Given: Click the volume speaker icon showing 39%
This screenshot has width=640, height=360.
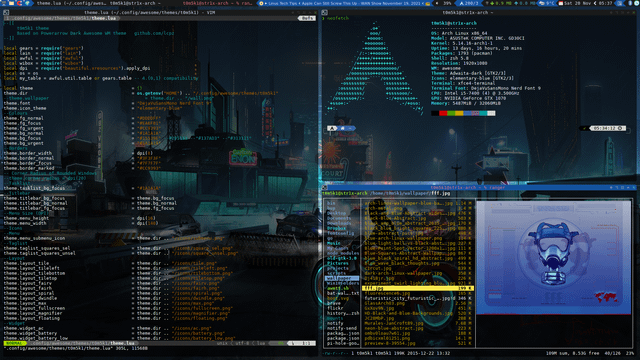Looking at the screenshot, I should tap(437, 3).
